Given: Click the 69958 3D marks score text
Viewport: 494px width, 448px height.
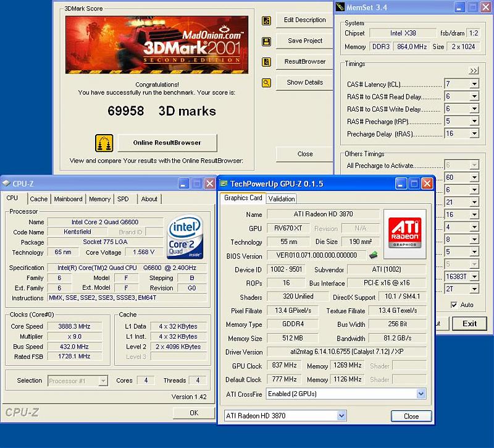Looking at the screenshot, I should point(162,111).
